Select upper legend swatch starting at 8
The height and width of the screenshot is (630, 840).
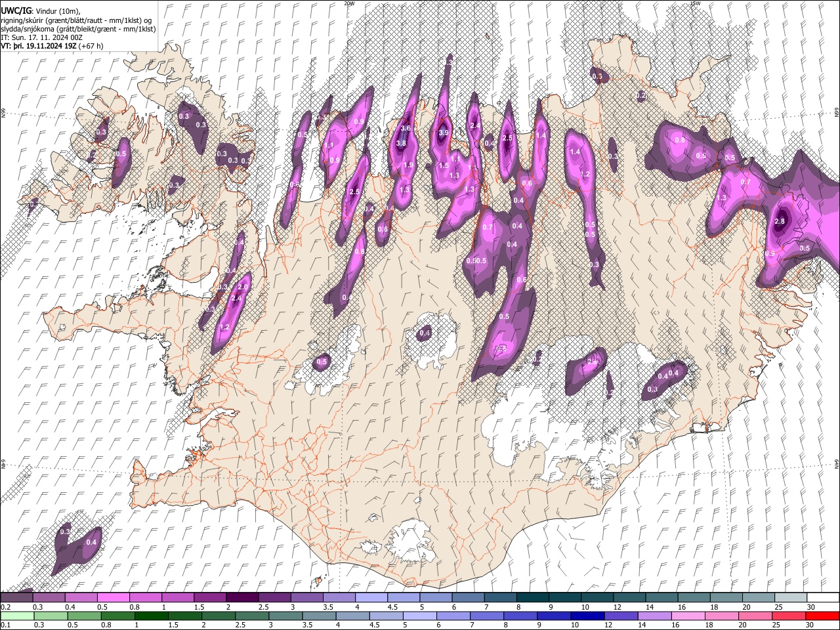533,597
